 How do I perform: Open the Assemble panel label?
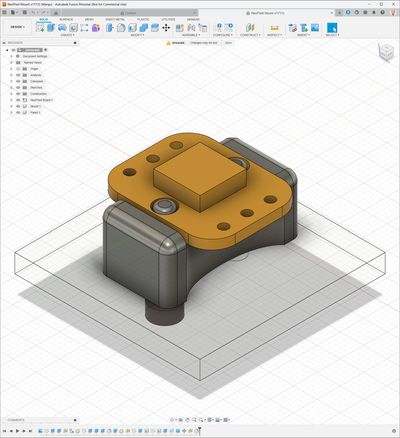pos(191,35)
